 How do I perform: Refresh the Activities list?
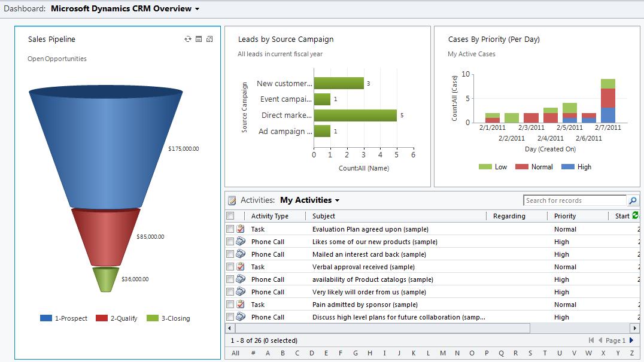tap(636, 216)
